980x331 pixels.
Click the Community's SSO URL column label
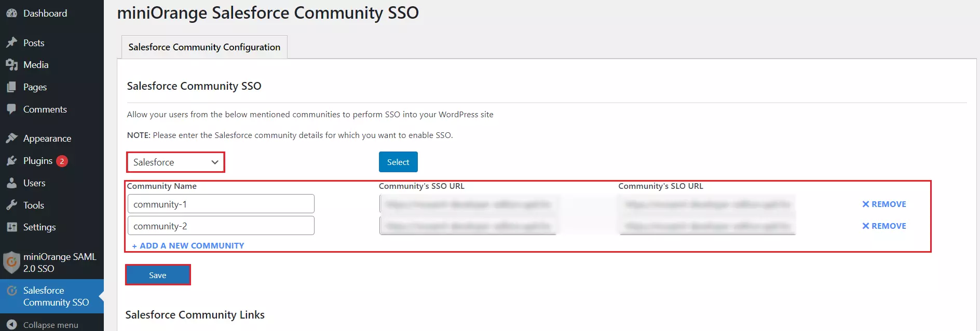pos(421,186)
